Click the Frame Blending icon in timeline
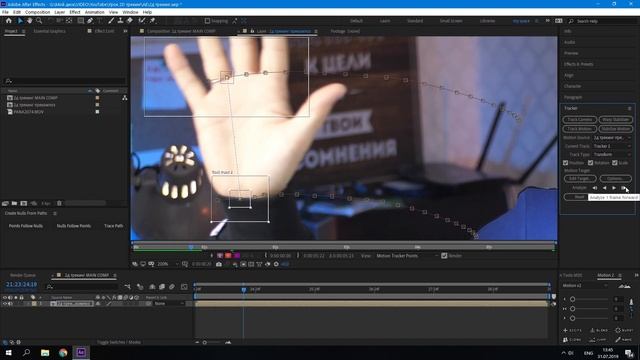640x360 pixels. [162, 287]
